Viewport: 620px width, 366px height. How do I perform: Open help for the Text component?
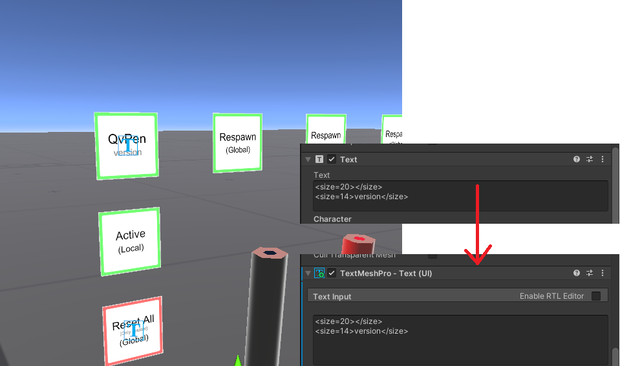coord(577,159)
